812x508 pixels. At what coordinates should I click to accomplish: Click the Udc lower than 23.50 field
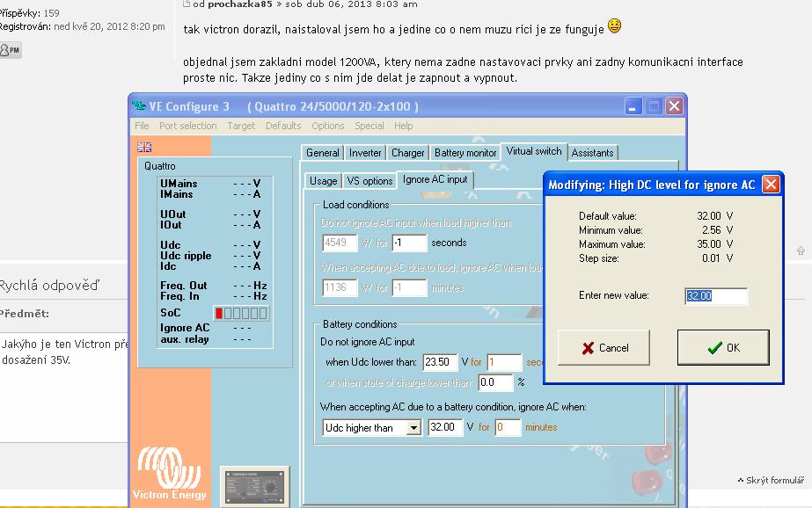click(x=440, y=362)
